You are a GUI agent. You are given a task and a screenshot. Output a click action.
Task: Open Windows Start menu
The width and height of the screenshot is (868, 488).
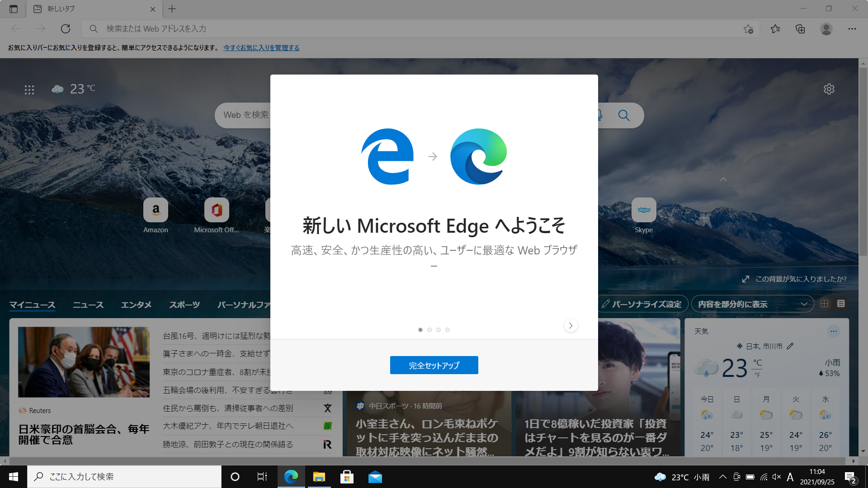pos(14,477)
